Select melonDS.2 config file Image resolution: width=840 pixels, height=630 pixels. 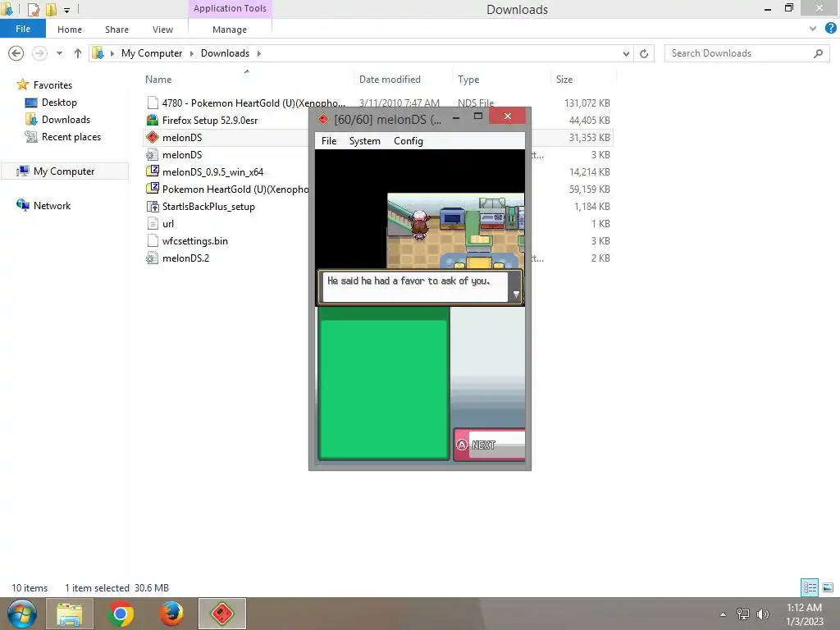[185, 258]
